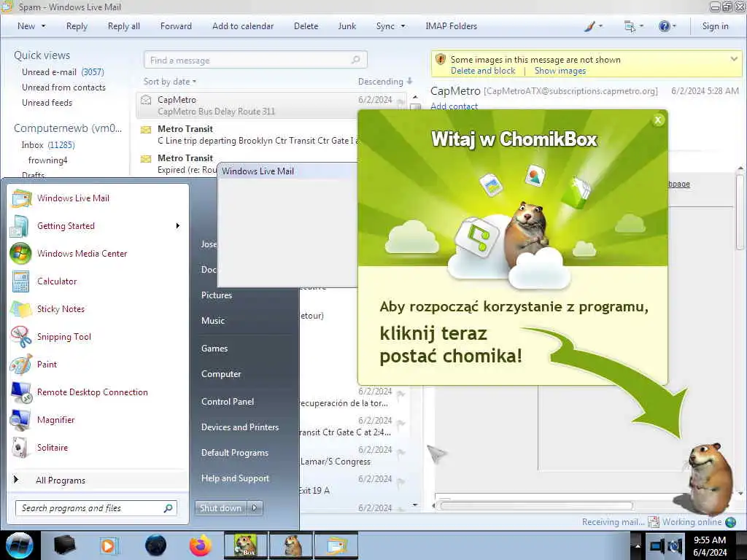Open the Shut down options arrow
The image size is (747, 560).
255,508
